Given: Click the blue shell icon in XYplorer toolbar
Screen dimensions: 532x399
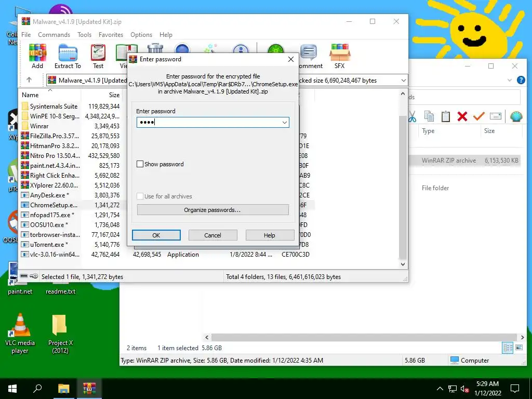Looking at the screenshot, I should (516, 116).
